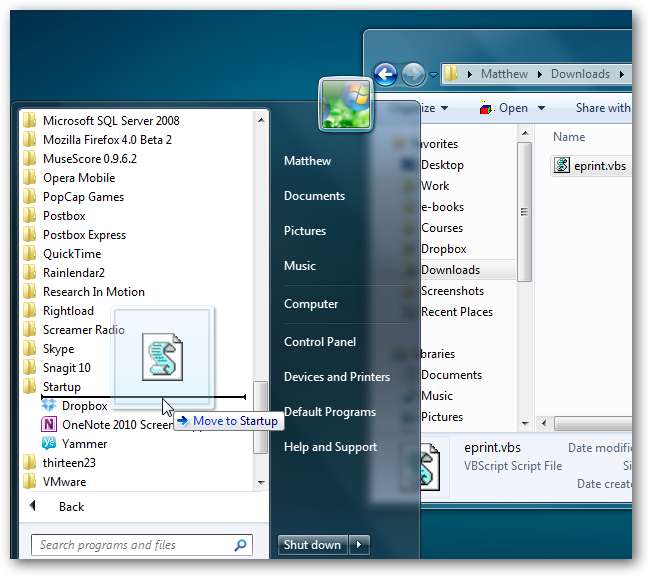Open Control Panel from Start menu

click(x=319, y=342)
